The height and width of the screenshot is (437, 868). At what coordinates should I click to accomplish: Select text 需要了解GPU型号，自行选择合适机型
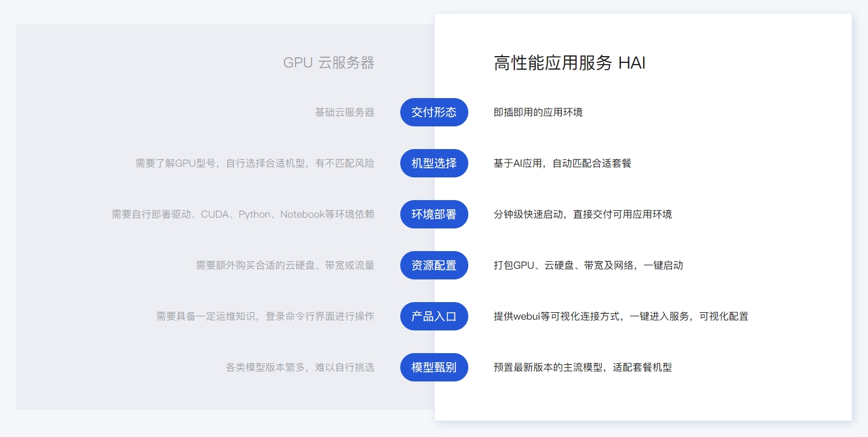(221, 163)
